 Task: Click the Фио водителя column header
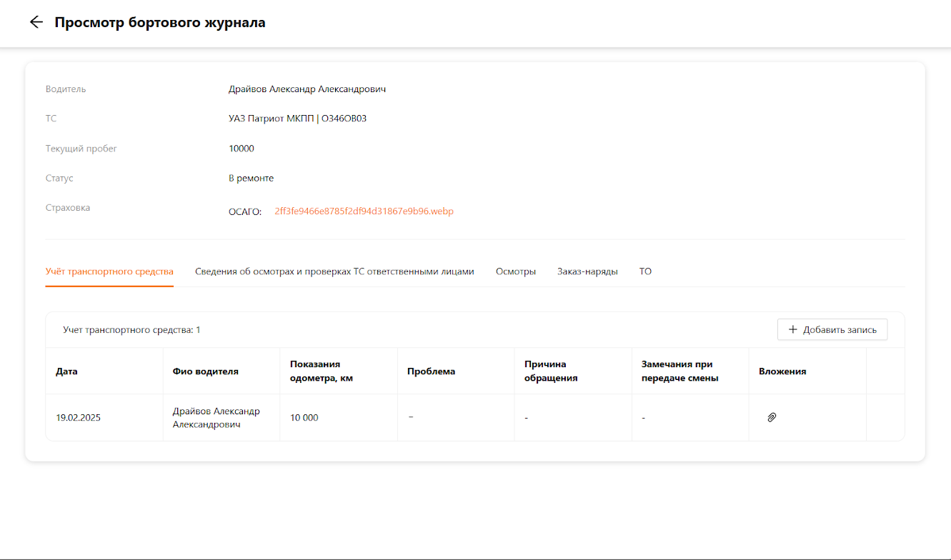[x=206, y=371]
